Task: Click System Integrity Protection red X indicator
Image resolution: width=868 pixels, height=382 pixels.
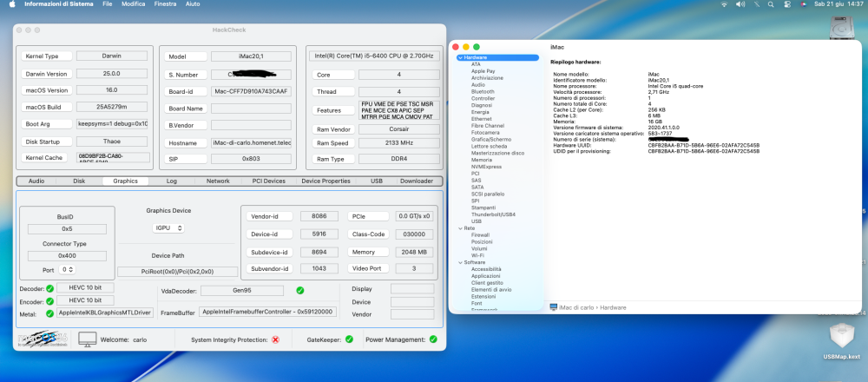Action: pyautogui.click(x=276, y=339)
